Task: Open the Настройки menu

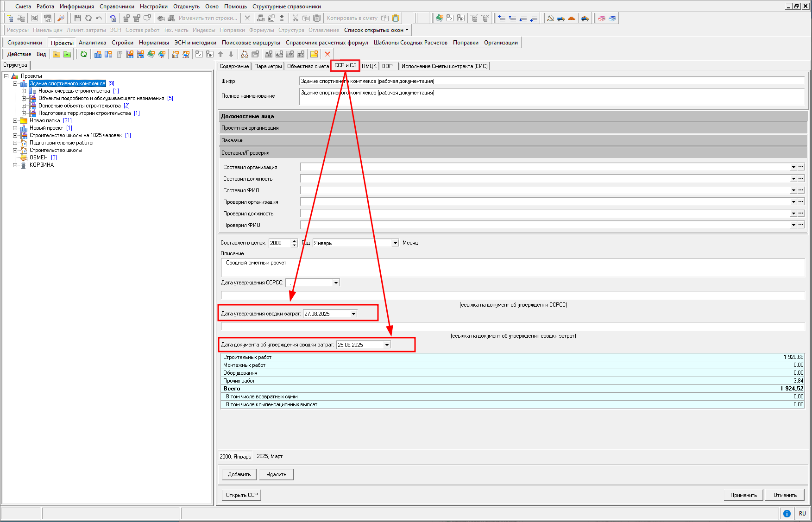Action: 153,6
